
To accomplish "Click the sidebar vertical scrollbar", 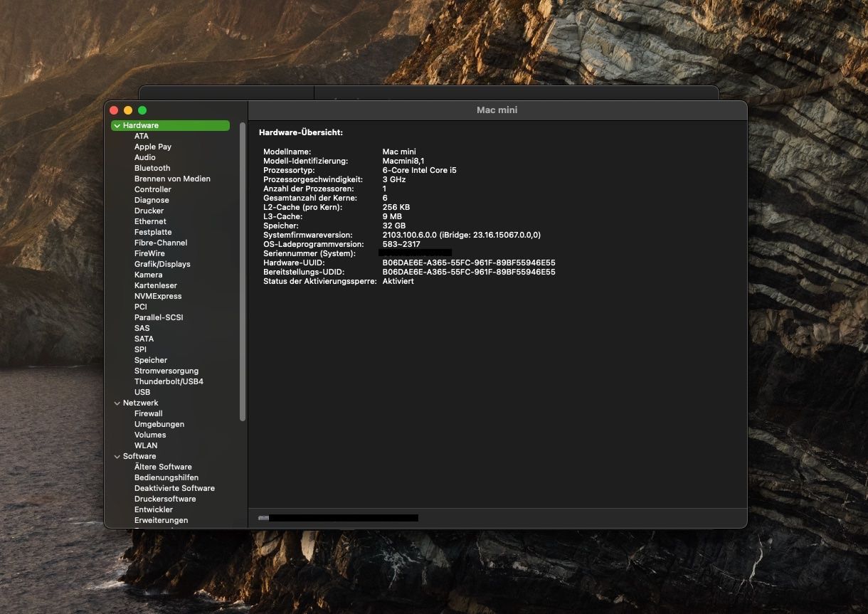I will coord(243,272).
